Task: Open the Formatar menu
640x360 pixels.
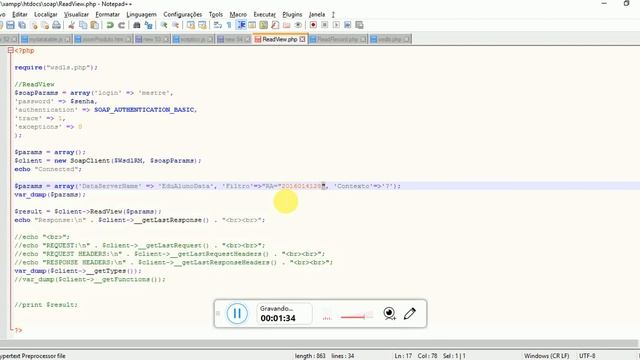Action: pyautogui.click(x=107, y=14)
